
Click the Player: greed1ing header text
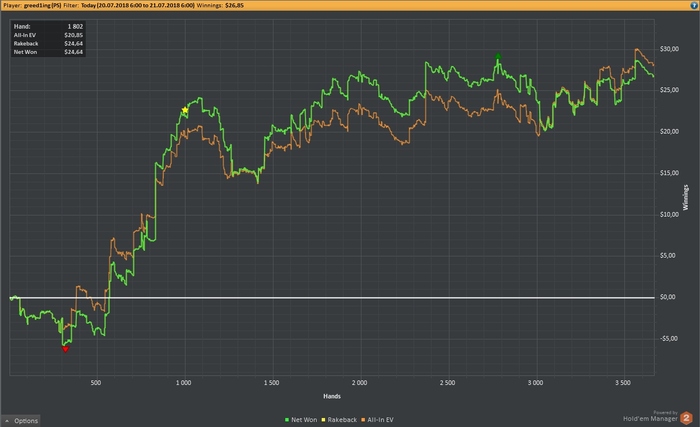click(x=32, y=5)
